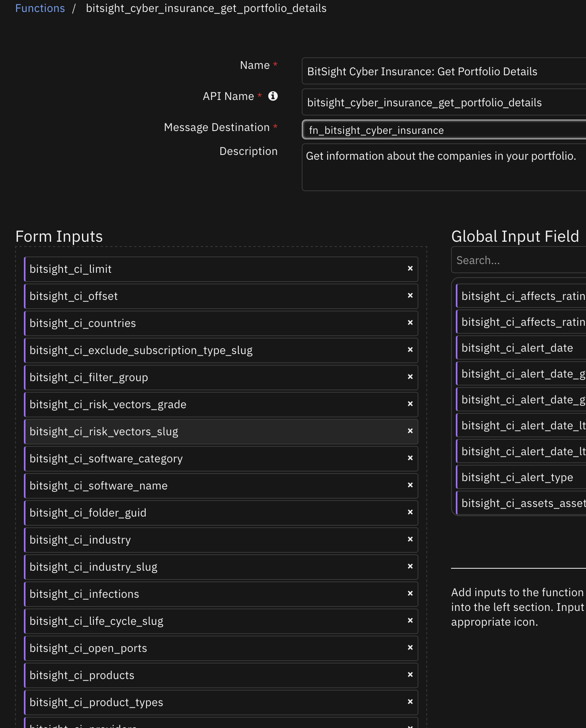Remove bitsight_ci_limit input
The image size is (586, 728).
tap(410, 268)
